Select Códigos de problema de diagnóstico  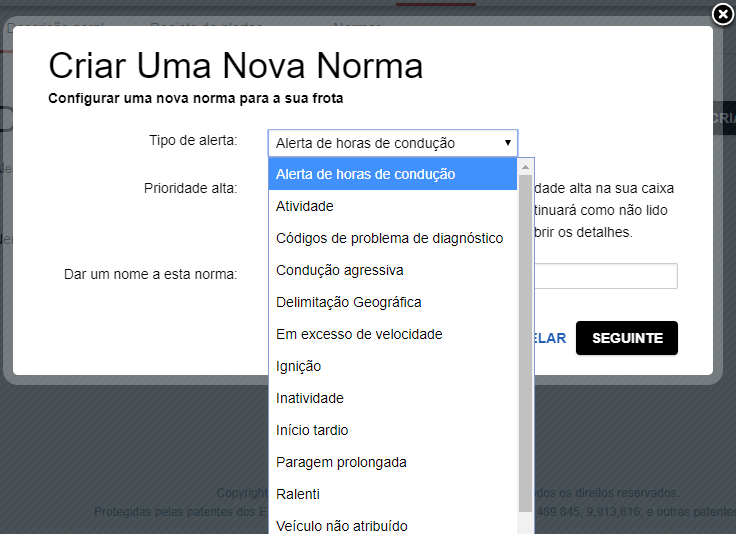coord(393,238)
